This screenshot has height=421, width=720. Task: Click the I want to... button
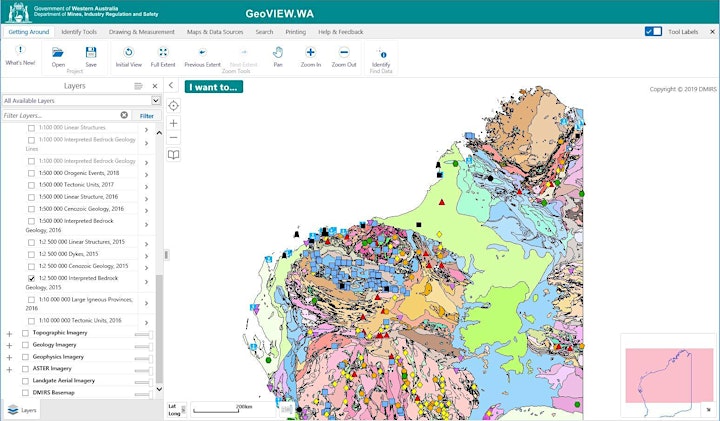point(214,87)
